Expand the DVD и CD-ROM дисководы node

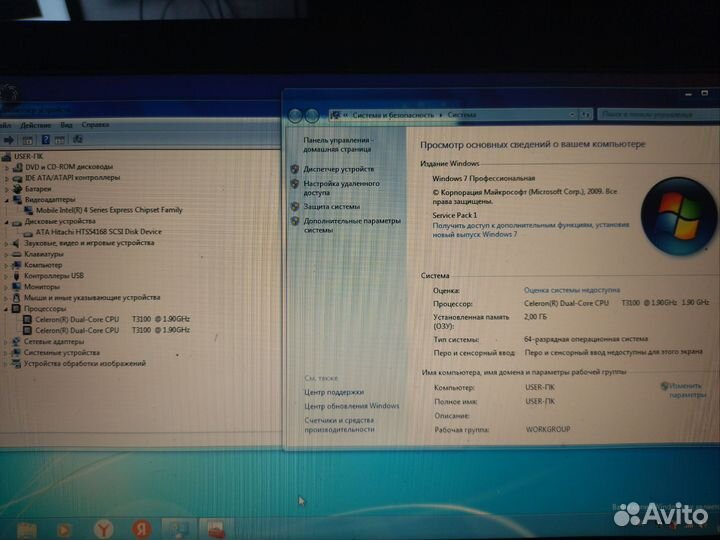(x=7, y=168)
